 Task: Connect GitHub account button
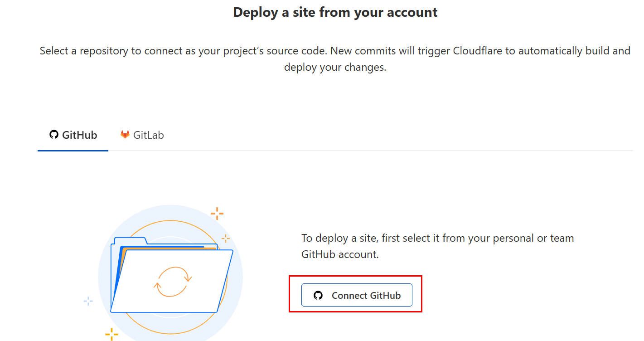coord(357,295)
